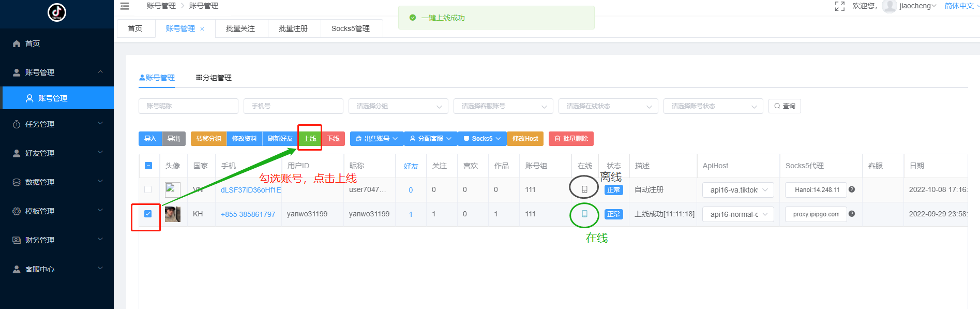The image size is (980, 309).
Task: Open the 请选择分组 group dropdown
Action: tap(398, 106)
